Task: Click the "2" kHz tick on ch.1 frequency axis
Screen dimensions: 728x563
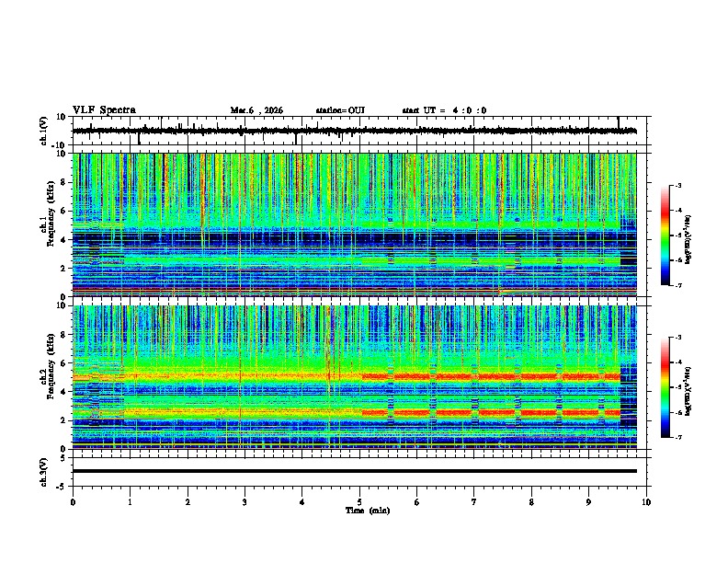Action: click(x=64, y=268)
